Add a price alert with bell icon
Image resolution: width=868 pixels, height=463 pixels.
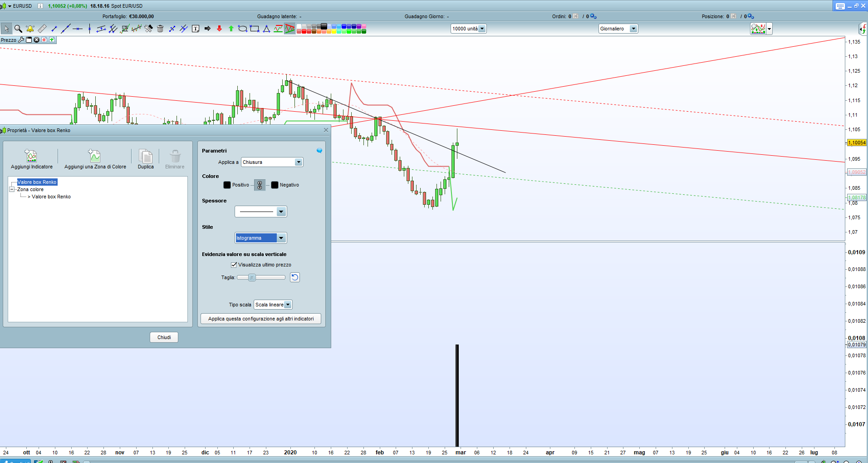(x=30, y=29)
